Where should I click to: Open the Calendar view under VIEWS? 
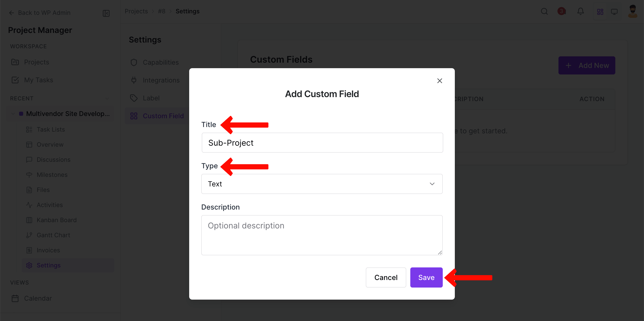pyautogui.click(x=37, y=298)
